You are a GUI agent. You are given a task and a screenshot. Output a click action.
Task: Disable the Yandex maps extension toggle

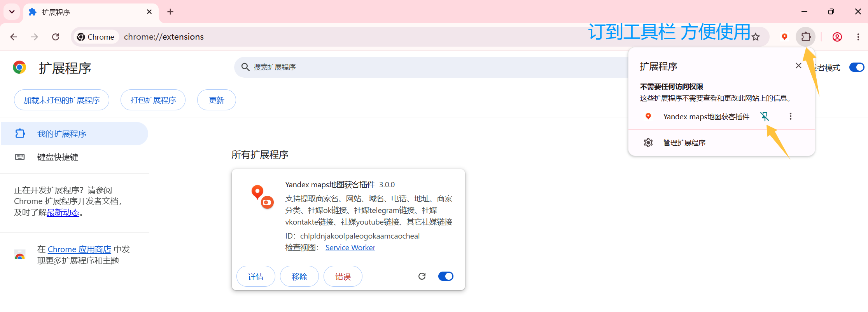[x=446, y=276]
